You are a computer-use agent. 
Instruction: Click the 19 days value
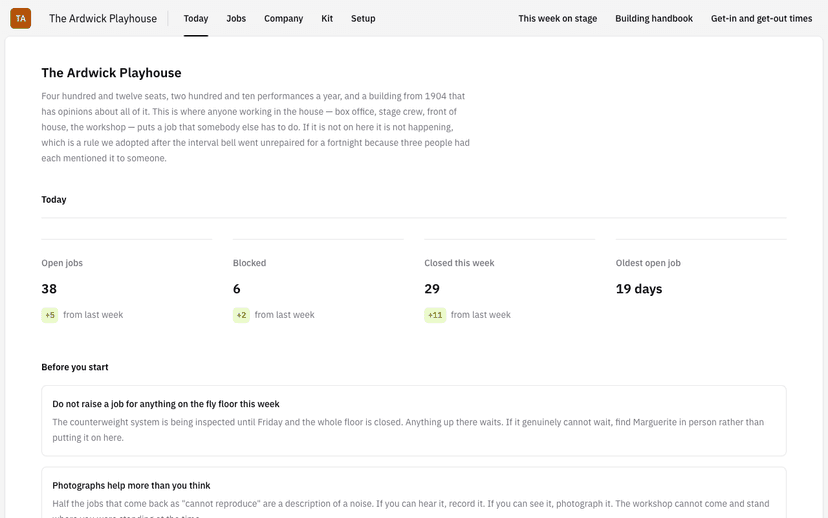click(639, 289)
